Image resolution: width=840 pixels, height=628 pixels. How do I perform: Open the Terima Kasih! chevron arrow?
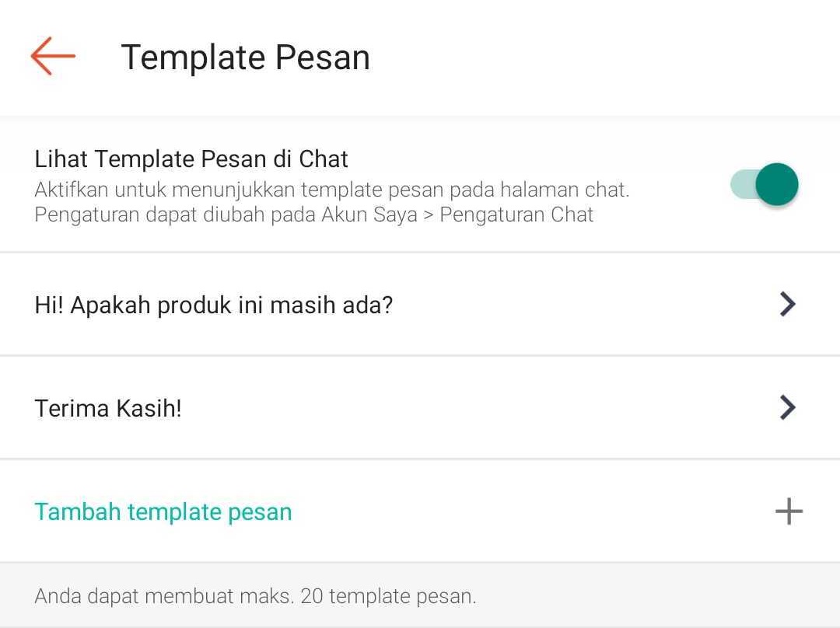point(787,407)
